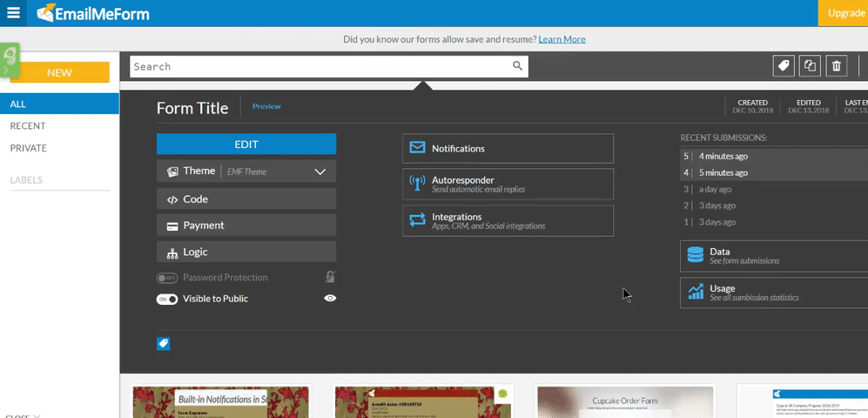Image resolution: width=868 pixels, height=418 pixels.
Task: Open the EMF Theme selector
Action: point(247,172)
